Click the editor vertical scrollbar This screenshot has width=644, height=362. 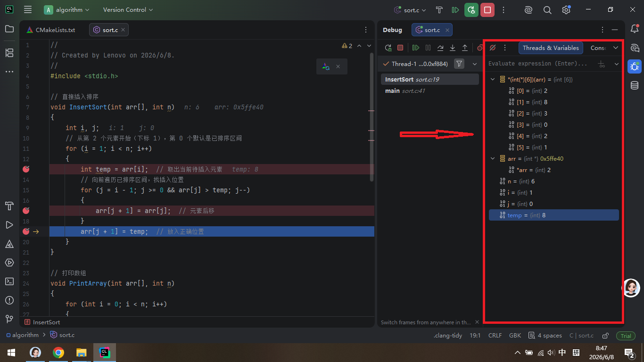[x=372, y=117]
